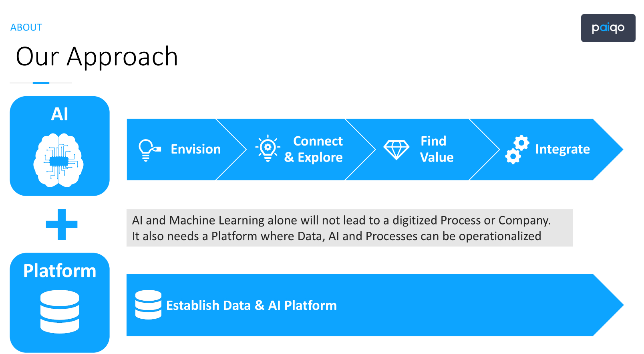This screenshot has width=644, height=354.
Task: Click the Platform tile title text
Action: tap(60, 271)
